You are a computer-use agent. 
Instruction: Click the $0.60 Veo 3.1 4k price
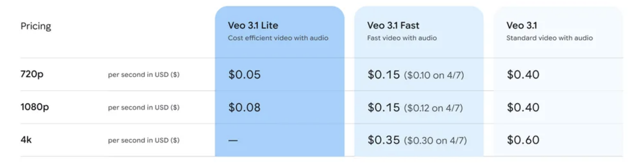pyautogui.click(x=523, y=140)
